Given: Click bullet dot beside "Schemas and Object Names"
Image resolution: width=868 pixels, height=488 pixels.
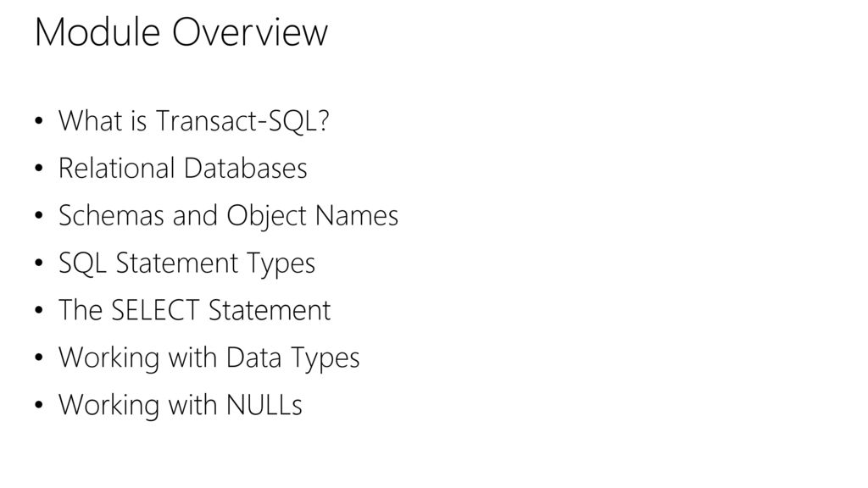Looking at the screenshot, I should (x=38, y=215).
